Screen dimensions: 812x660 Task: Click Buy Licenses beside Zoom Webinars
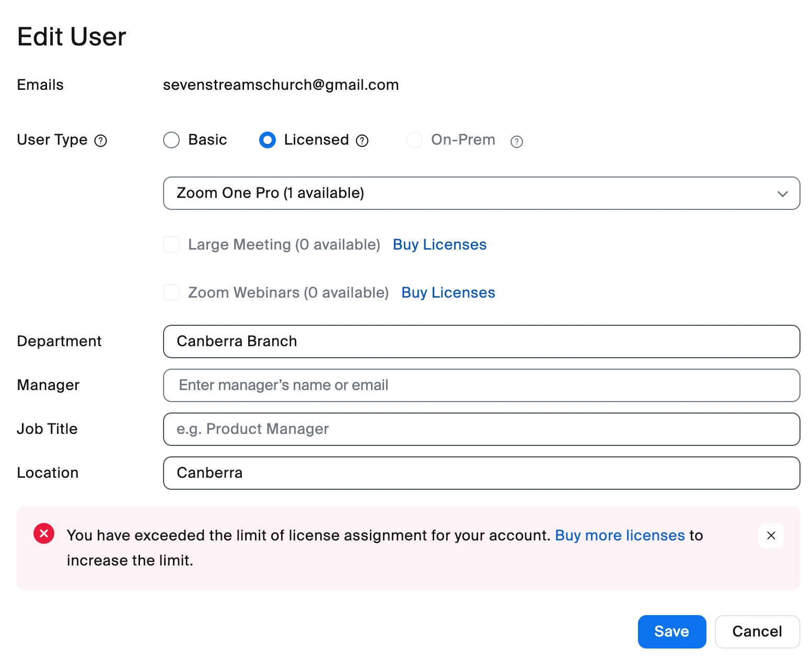click(x=448, y=292)
